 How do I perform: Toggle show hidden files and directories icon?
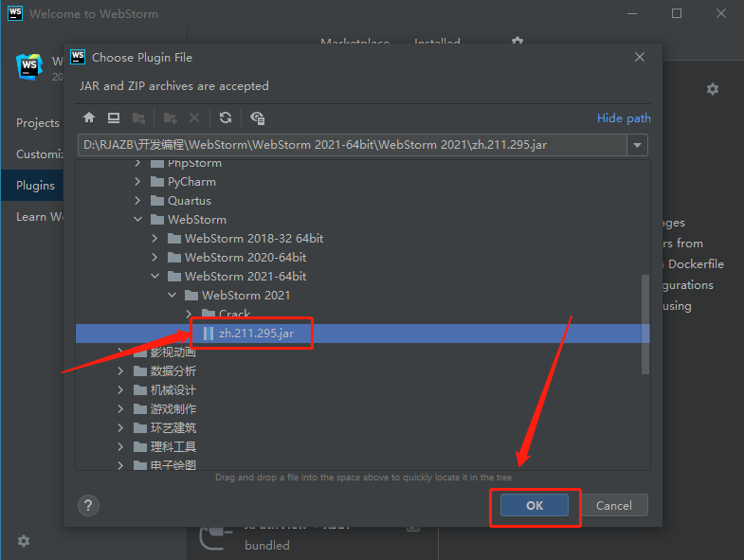(x=257, y=117)
